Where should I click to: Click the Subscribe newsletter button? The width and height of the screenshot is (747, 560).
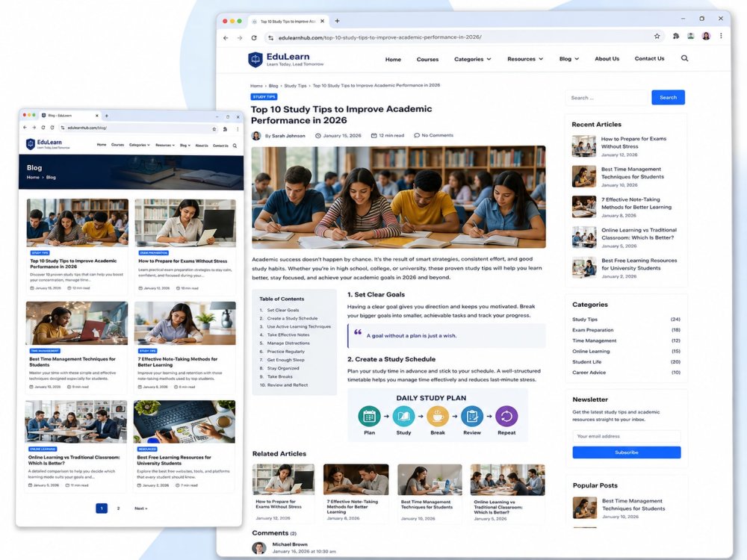tap(627, 452)
